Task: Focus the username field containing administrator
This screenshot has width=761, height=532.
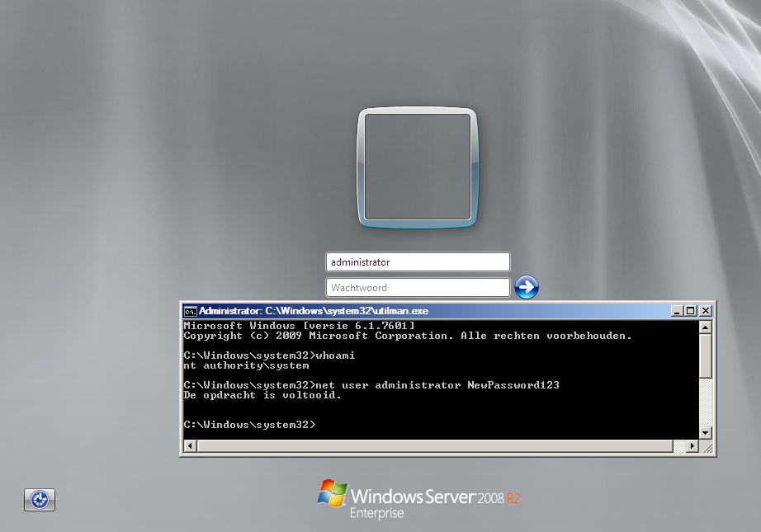Action: pyautogui.click(x=418, y=262)
